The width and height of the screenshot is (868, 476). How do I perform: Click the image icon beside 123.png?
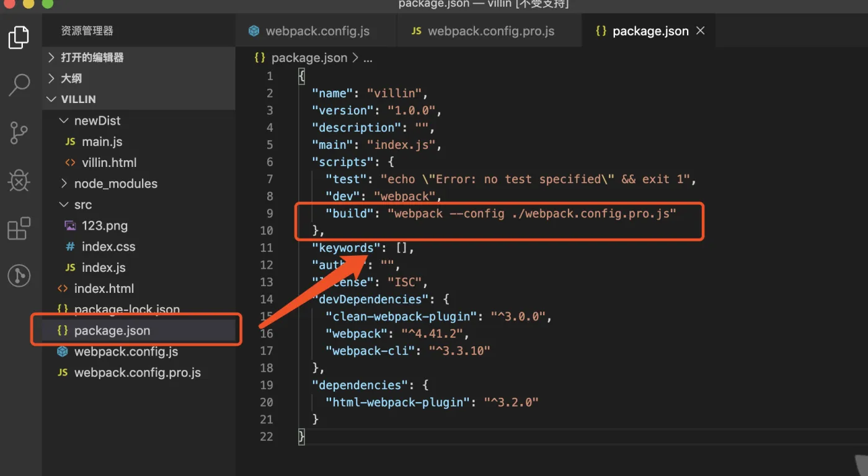70,226
